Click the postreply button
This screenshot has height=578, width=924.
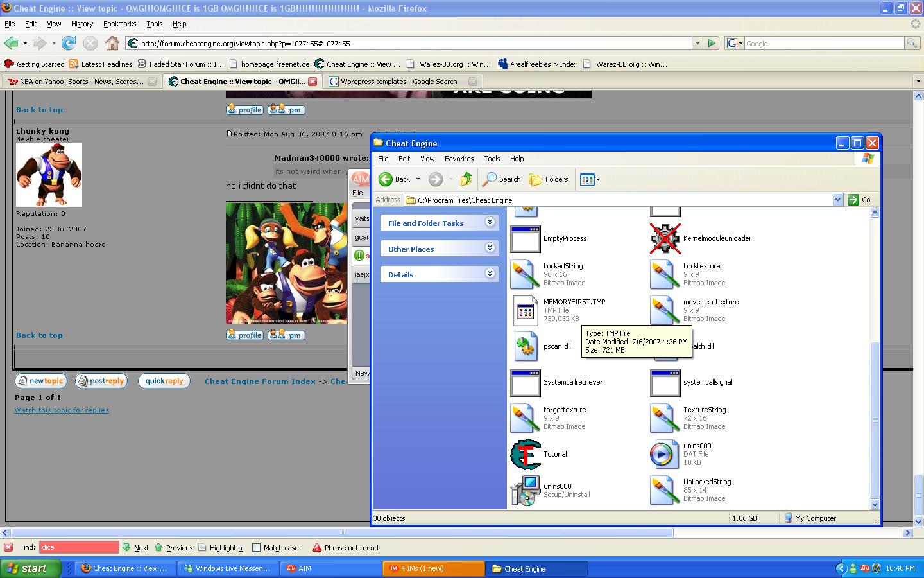101,381
